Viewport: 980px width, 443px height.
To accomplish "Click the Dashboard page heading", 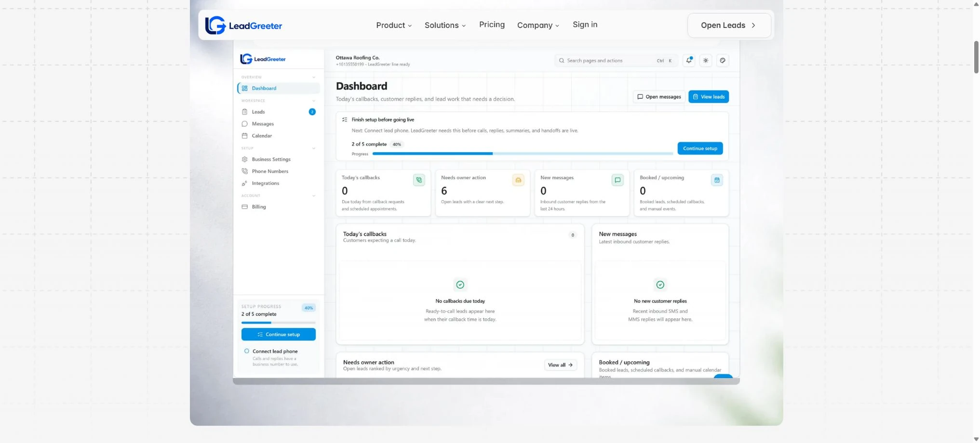I will coord(362,86).
